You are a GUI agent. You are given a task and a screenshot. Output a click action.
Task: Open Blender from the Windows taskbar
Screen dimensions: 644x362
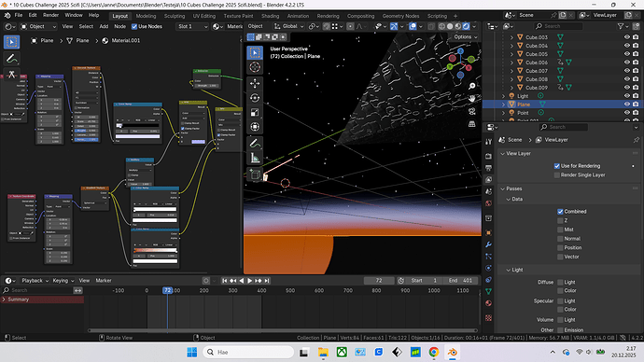[x=452, y=352]
